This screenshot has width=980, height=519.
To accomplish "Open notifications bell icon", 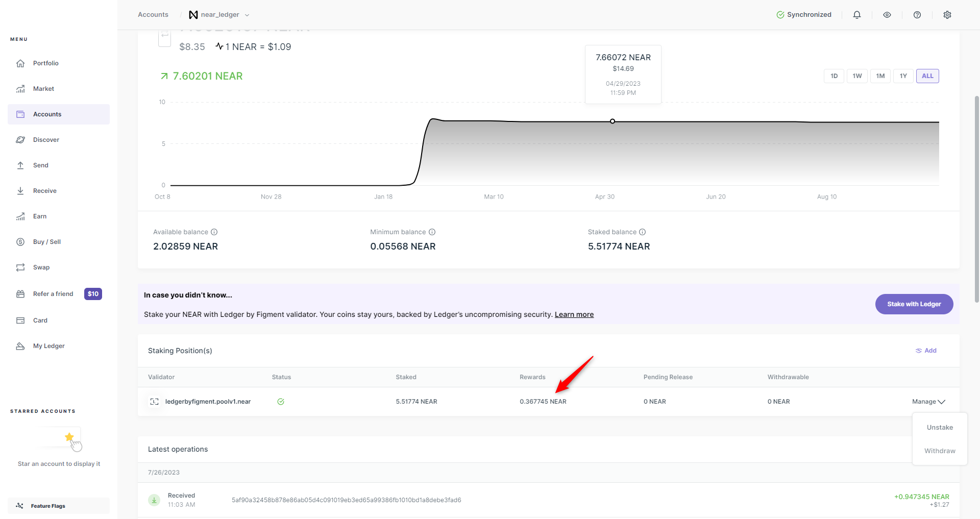I will click(x=857, y=15).
